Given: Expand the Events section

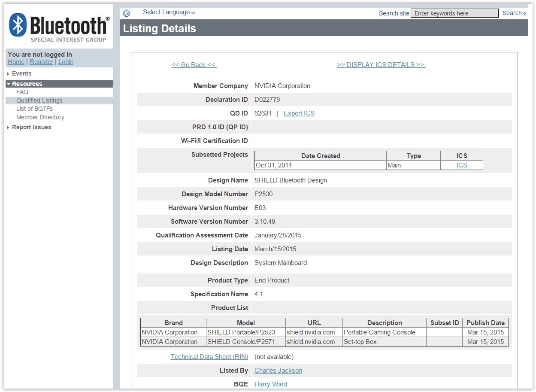Looking at the screenshot, I should coord(21,73).
